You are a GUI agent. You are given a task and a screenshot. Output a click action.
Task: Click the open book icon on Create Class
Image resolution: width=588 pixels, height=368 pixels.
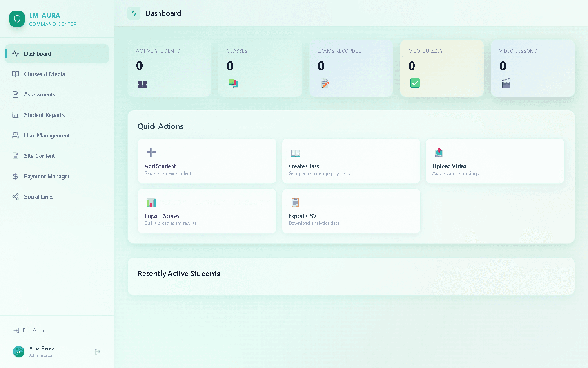pyautogui.click(x=295, y=153)
